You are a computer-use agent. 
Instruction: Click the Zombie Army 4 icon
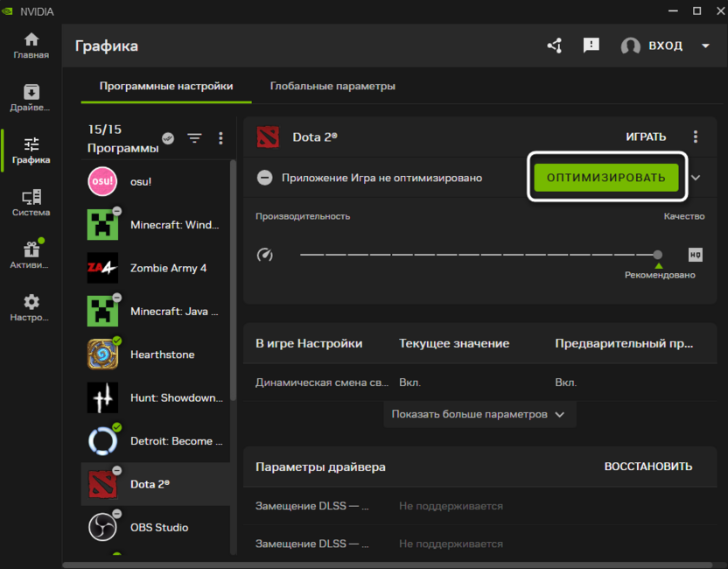[x=102, y=268]
